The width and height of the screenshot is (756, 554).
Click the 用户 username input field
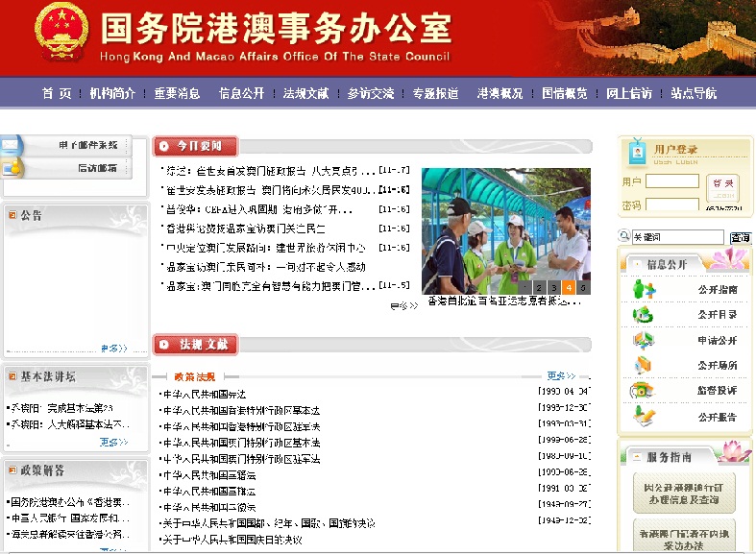pyautogui.click(x=671, y=181)
